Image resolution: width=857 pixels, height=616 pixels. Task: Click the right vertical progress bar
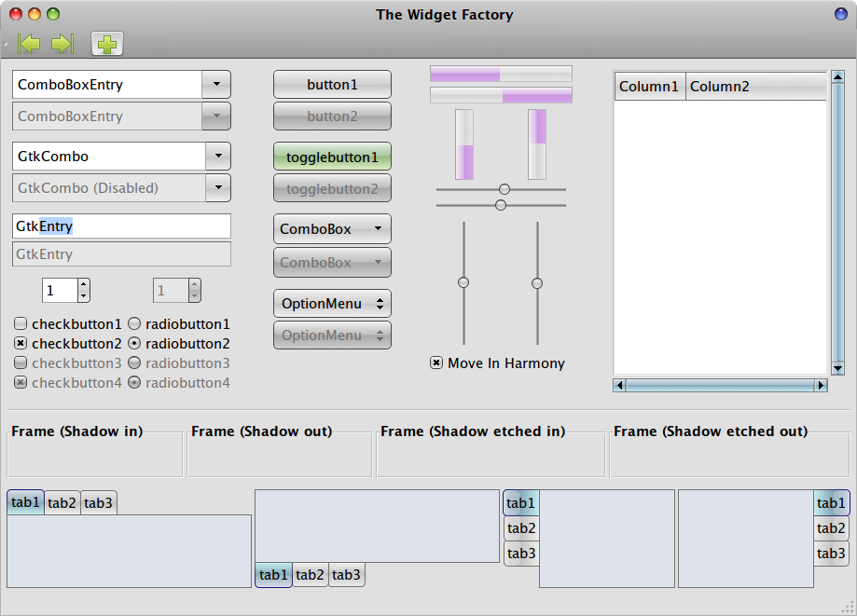coord(537,144)
